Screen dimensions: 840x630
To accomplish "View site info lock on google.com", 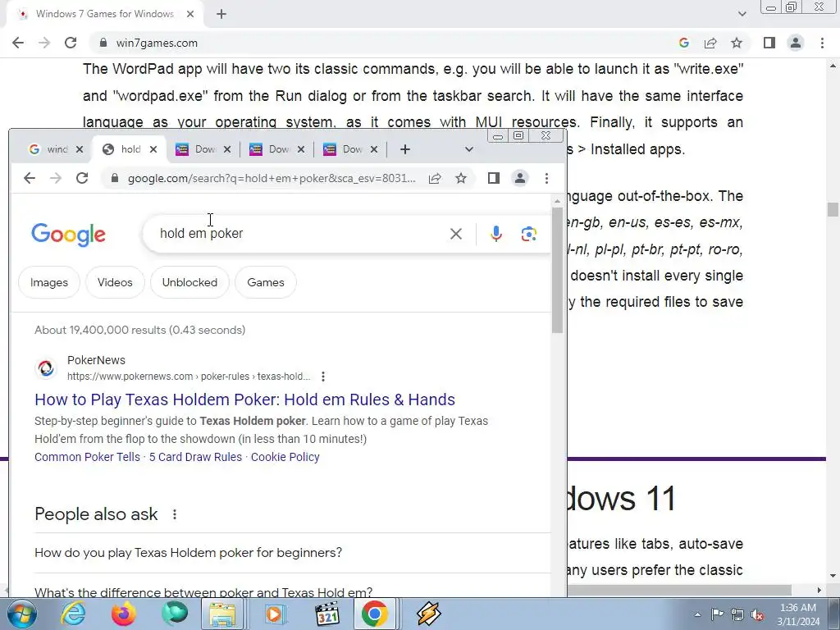I will [114, 178].
